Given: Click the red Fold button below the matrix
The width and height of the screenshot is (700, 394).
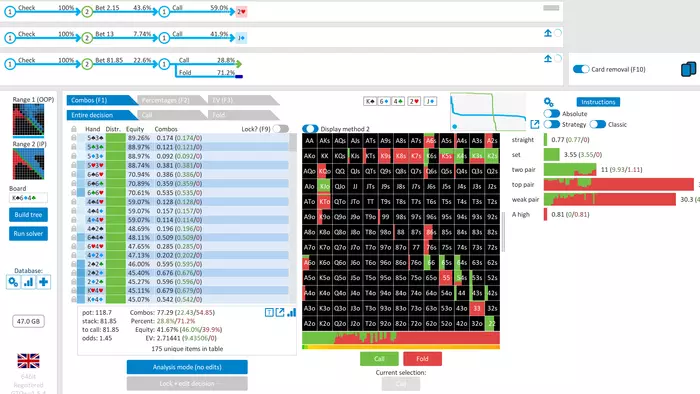Looking at the screenshot, I should coord(422,358).
